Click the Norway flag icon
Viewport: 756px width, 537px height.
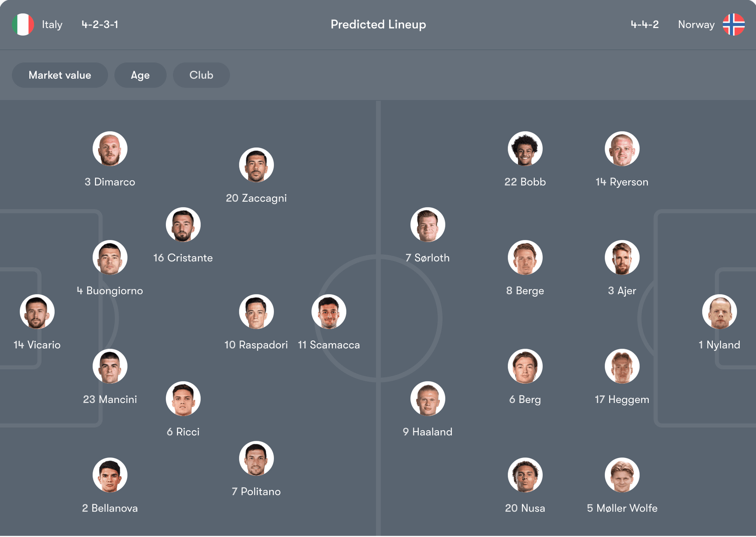(x=733, y=25)
